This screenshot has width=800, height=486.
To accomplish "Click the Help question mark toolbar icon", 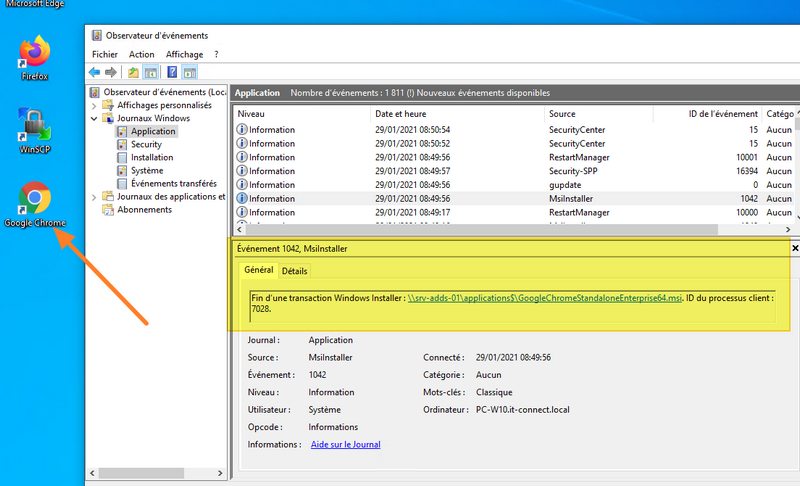I will [x=172, y=72].
